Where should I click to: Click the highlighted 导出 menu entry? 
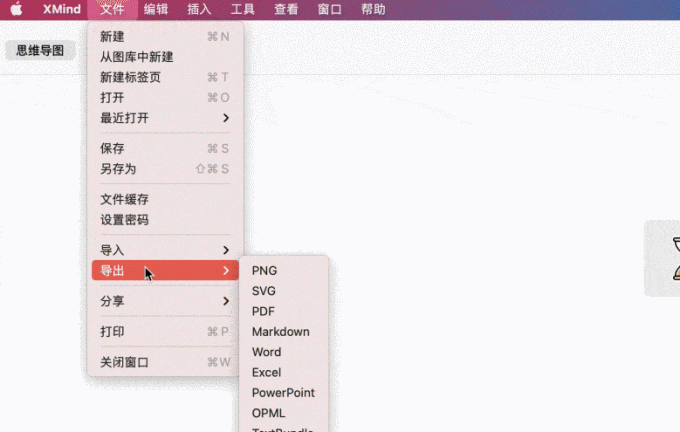pyautogui.click(x=165, y=271)
